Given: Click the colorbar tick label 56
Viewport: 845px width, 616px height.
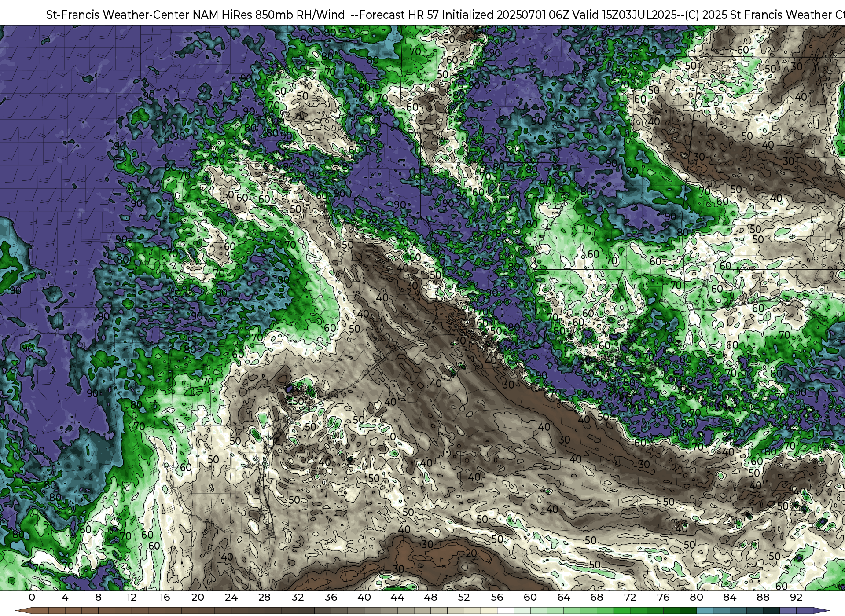Looking at the screenshot, I should (497, 597).
